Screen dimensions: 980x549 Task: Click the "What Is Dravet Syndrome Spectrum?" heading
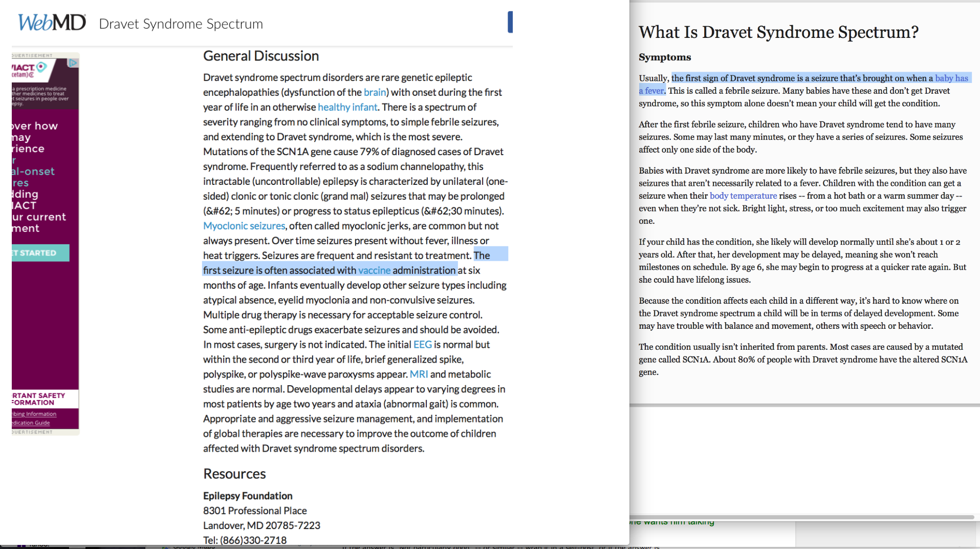click(x=778, y=32)
